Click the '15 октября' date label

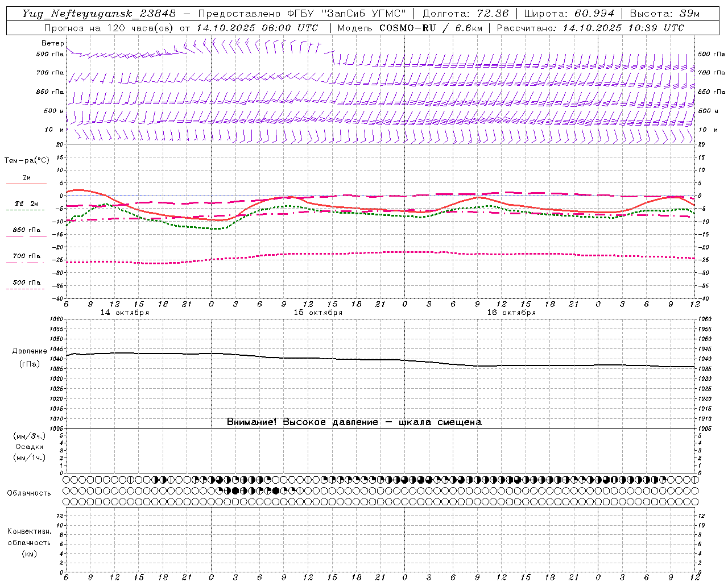pos(318,313)
